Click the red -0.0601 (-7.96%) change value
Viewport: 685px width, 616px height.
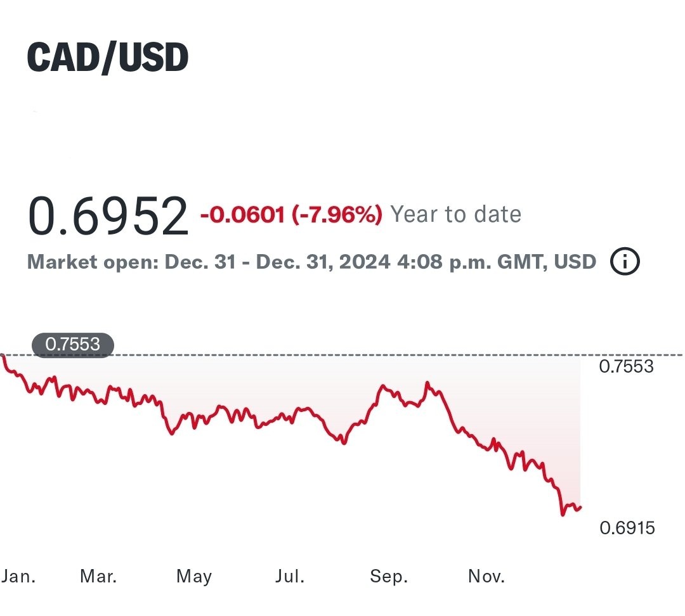click(x=291, y=215)
